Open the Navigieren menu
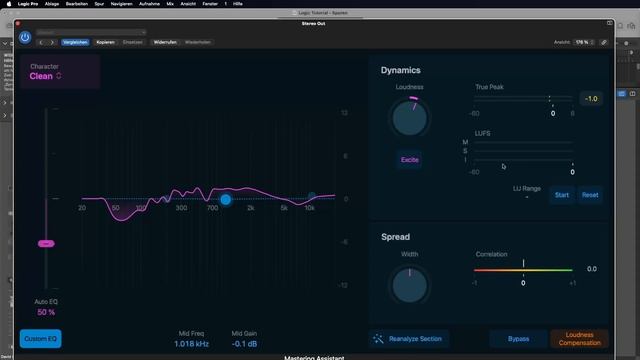 [122, 4]
